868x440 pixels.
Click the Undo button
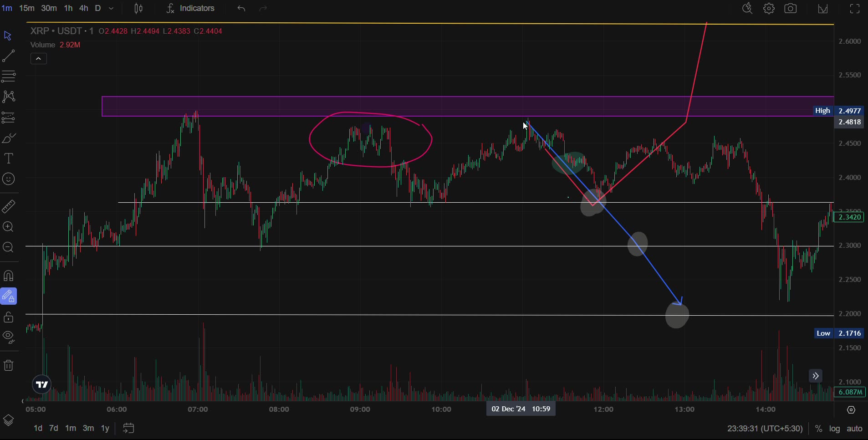241,8
